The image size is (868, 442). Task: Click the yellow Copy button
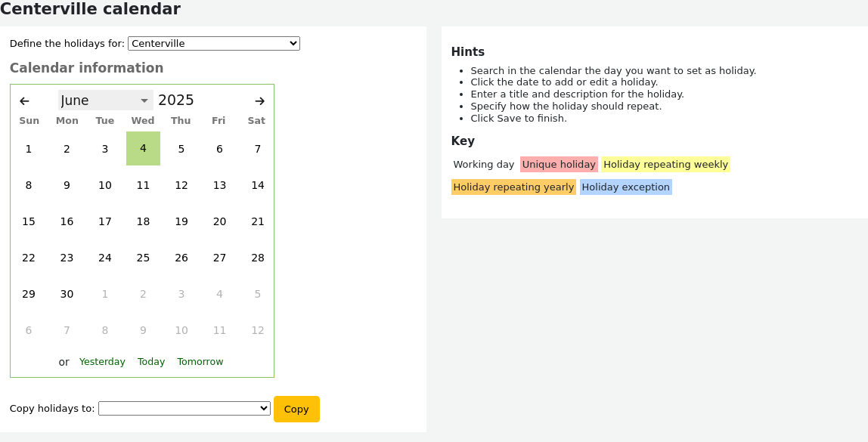pos(296,409)
